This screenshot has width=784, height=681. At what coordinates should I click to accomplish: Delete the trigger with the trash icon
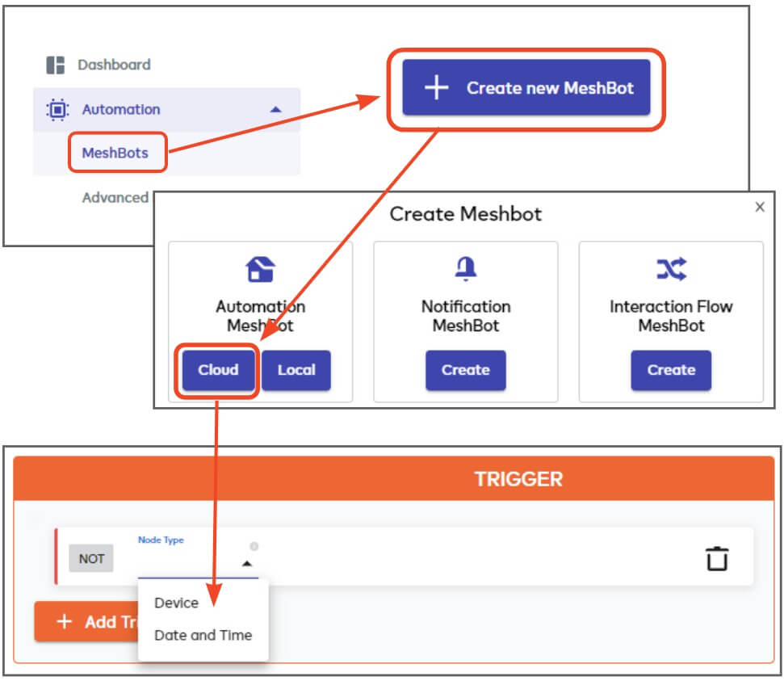tap(716, 558)
